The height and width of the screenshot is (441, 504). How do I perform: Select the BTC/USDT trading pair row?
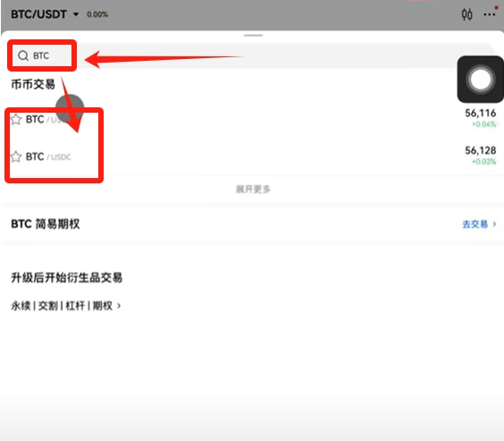pyautogui.click(x=252, y=119)
